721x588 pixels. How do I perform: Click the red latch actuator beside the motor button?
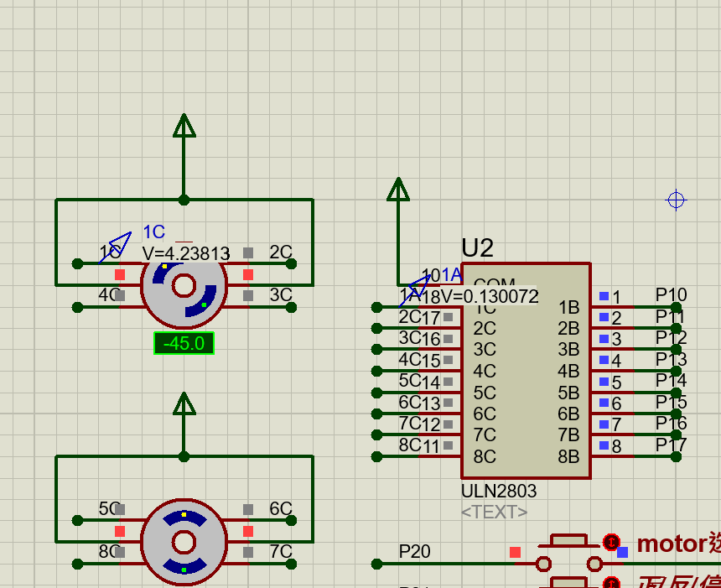611,543
